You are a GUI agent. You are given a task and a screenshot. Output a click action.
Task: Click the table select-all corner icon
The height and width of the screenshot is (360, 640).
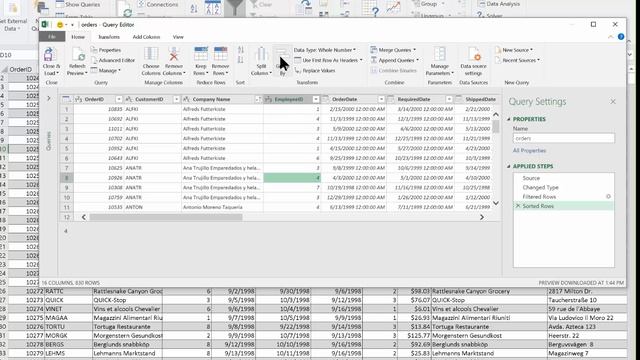67,99
